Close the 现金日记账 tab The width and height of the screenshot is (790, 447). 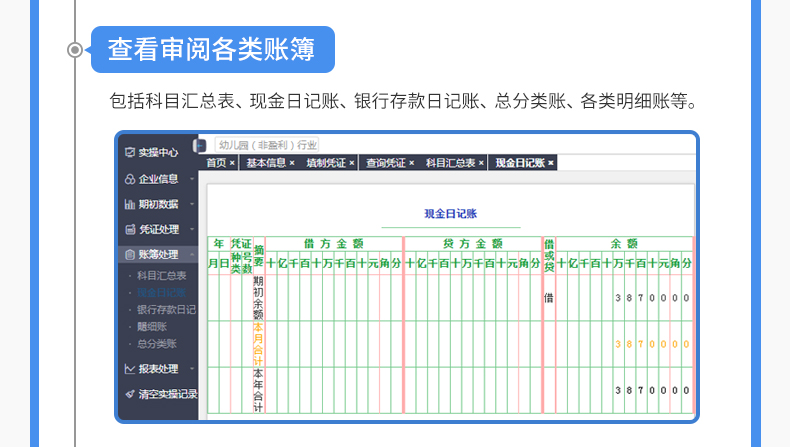(x=551, y=162)
